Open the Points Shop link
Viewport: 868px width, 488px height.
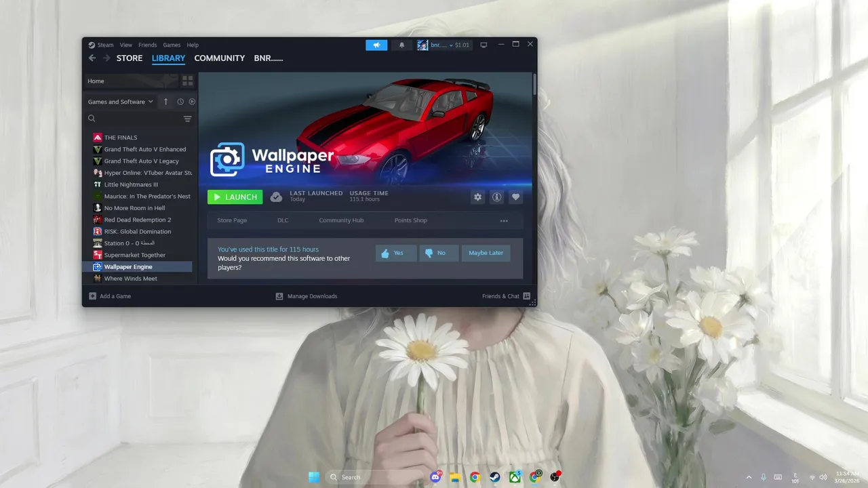(411, 220)
